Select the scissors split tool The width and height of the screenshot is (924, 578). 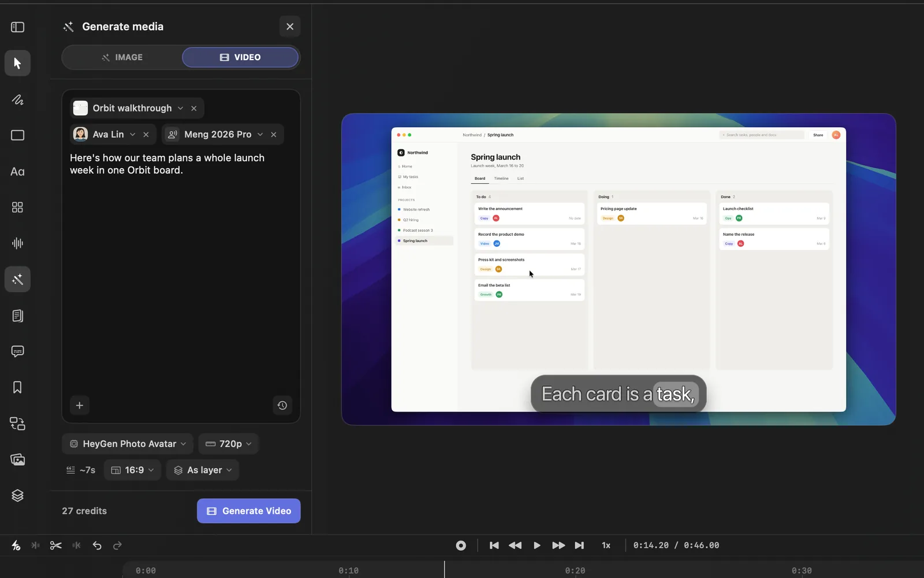pyautogui.click(x=55, y=545)
